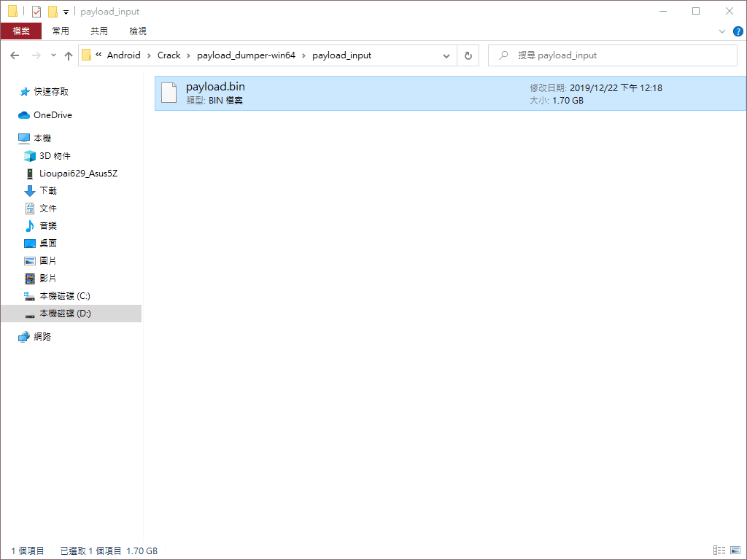747x560 pixels.
Task: Expand subfolders arrow after Android
Action: coord(149,55)
